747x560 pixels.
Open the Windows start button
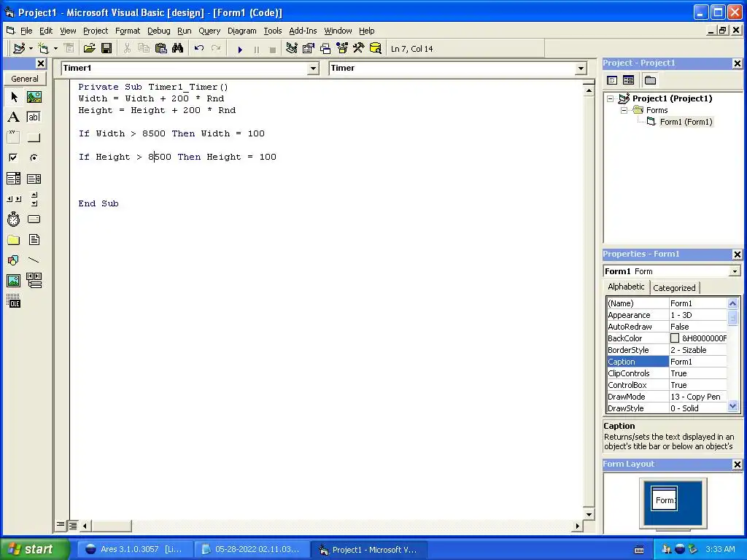[35, 549]
